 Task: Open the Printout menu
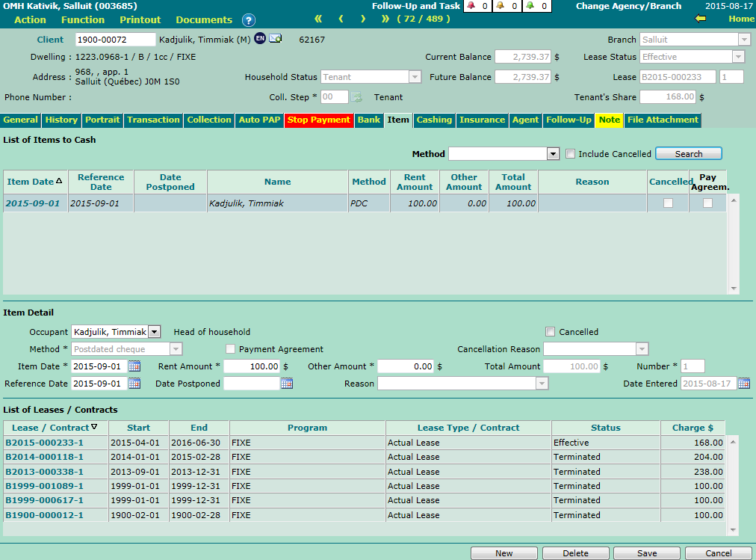tap(140, 19)
